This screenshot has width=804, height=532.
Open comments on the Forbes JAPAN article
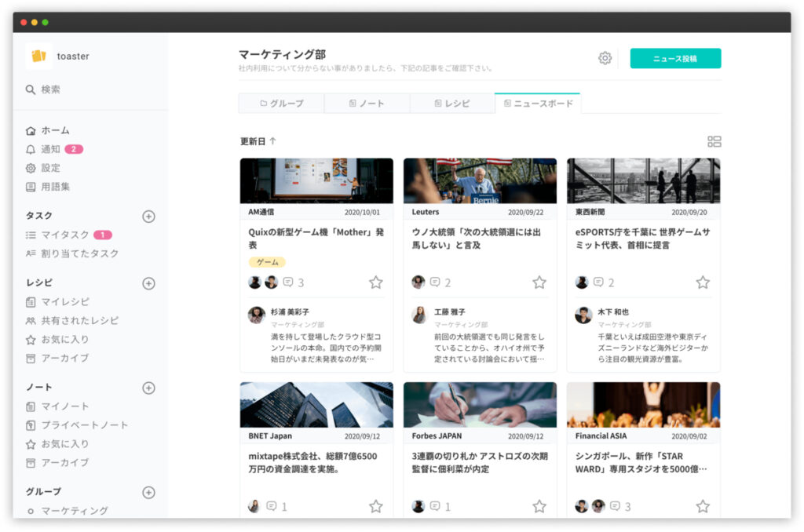coord(440,506)
